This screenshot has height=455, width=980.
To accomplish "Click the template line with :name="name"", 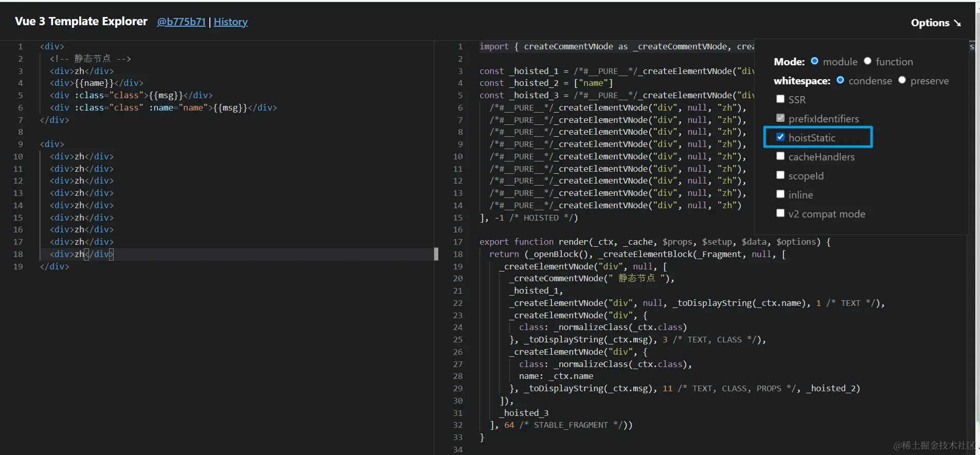I will [164, 107].
